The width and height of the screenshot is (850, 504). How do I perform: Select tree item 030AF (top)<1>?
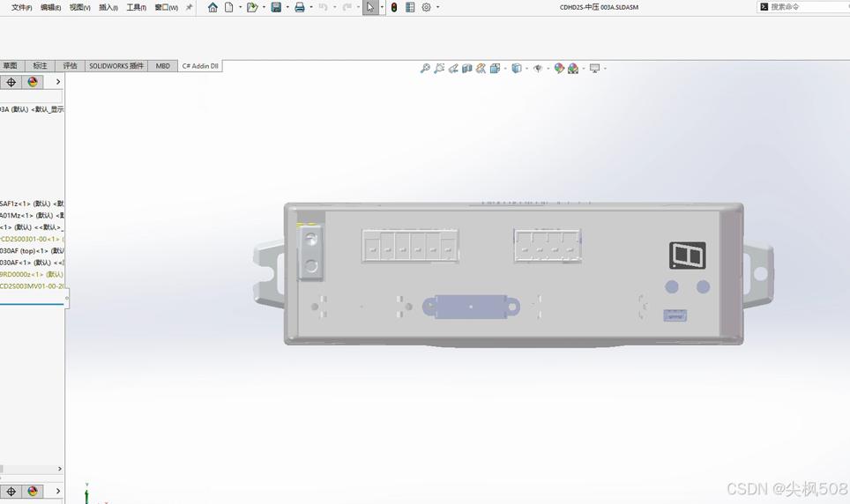[x=32, y=251]
